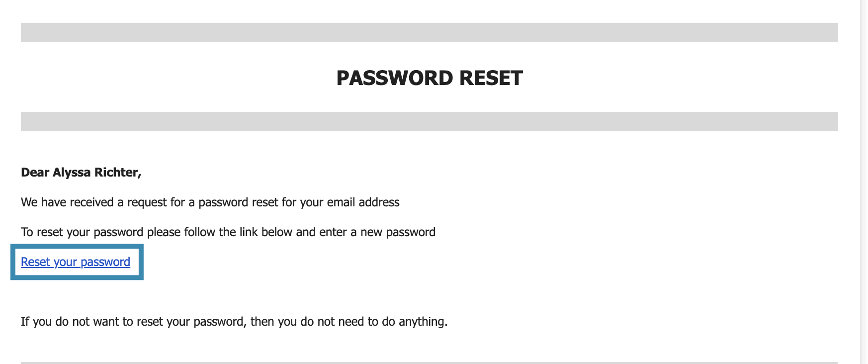This screenshot has height=364, width=868.
Task: Click the word 'PASSWORD' in the title
Action: click(395, 78)
